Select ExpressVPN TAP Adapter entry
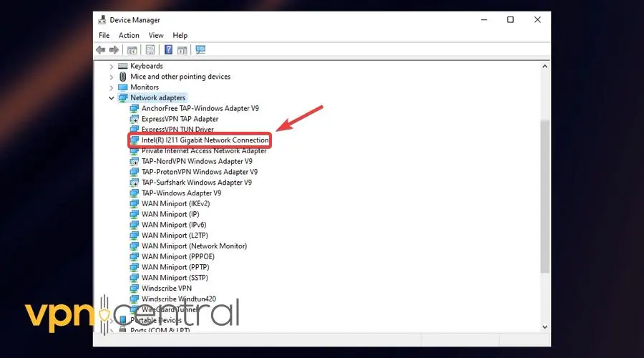This screenshot has height=358, width=644. pyautogui.click(x=180, y=119)
